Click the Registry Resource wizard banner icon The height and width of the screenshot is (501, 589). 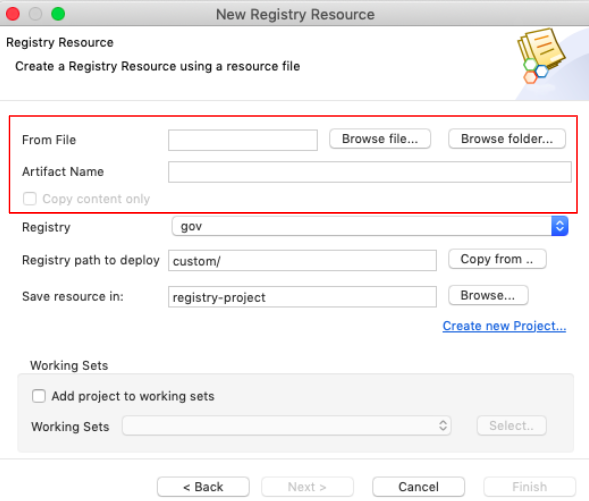(x=541, y=56)
